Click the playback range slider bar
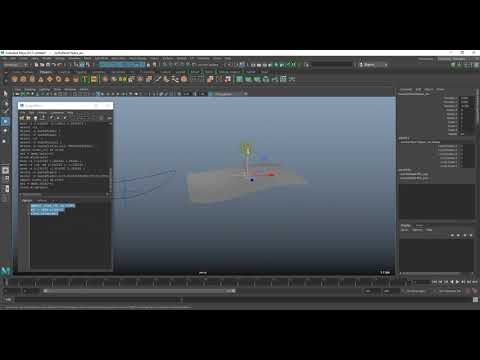The width and height of the screenshot is (480, 360). 140,291
